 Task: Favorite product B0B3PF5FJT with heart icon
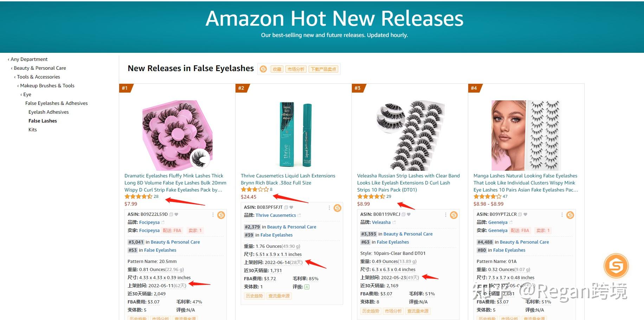point(291,207)
